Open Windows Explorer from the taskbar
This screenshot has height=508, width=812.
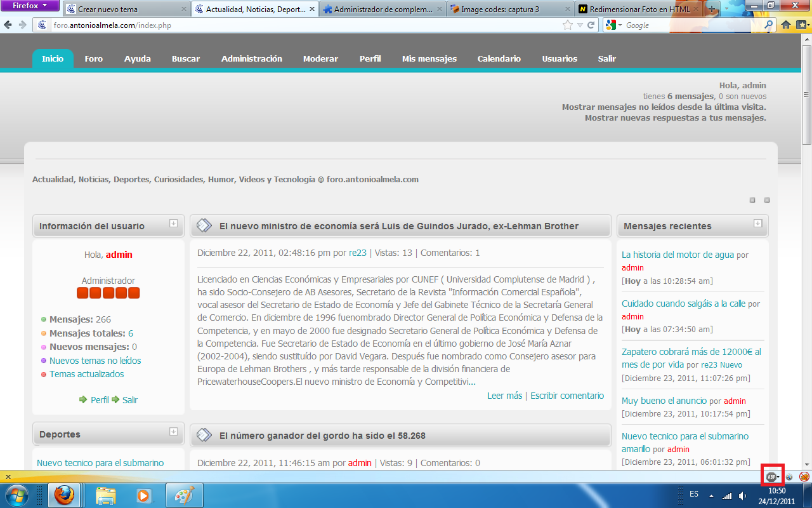[x=105, y=495]
